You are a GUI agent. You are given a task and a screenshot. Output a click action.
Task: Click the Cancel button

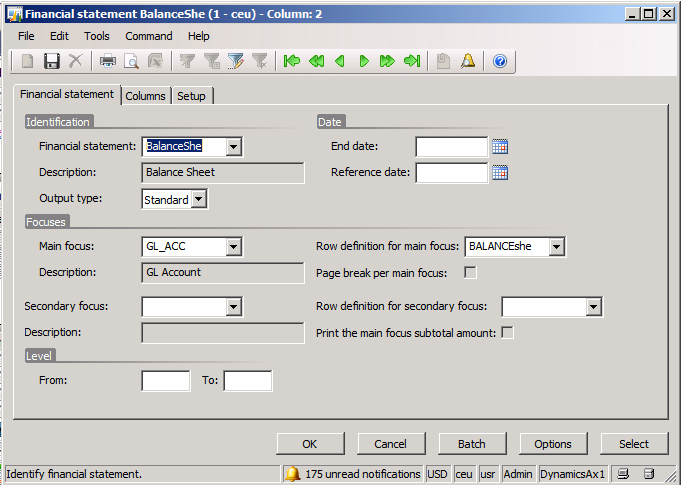pyautogui.click(x=390, y=444)
